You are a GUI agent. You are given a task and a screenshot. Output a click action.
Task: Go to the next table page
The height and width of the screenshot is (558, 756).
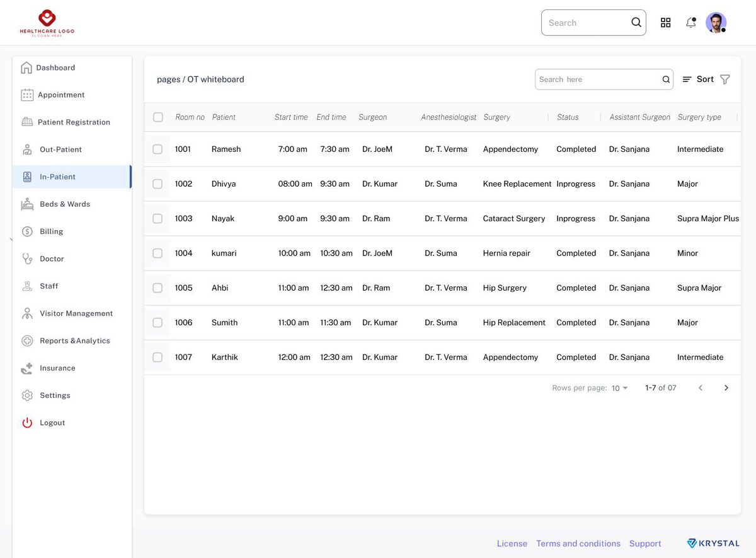[x=726, y=388]
